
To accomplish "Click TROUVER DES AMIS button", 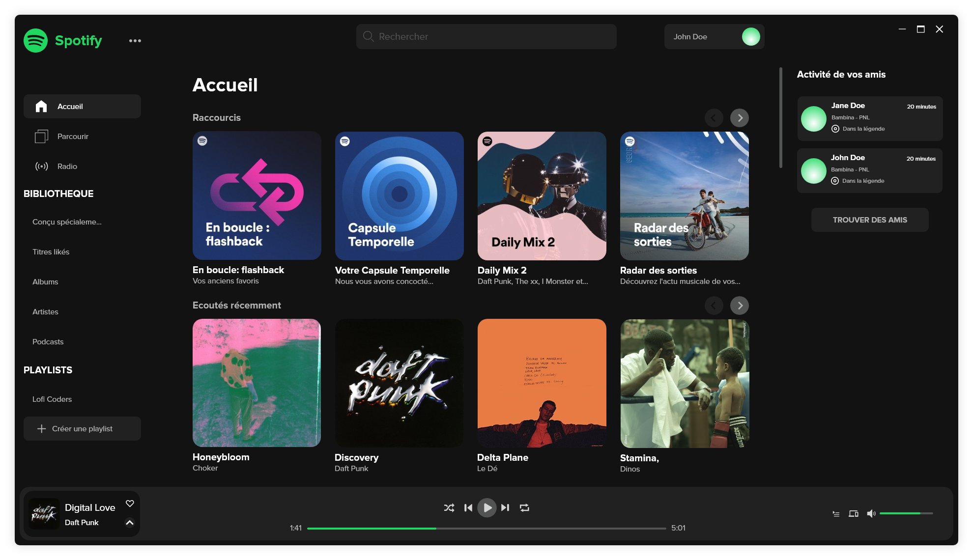I will pyautogui.click(x=870, y=220).
